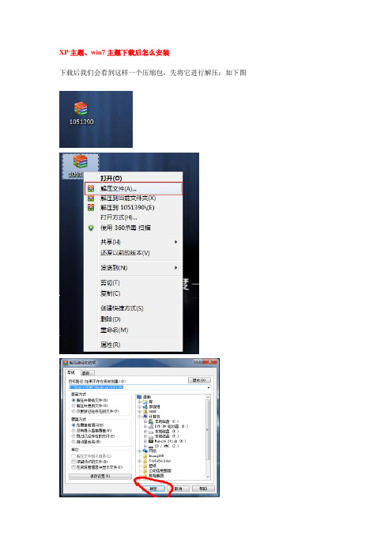Click the dialog's question mark help button
Screen dimensions: 392x555
point(198,361)
